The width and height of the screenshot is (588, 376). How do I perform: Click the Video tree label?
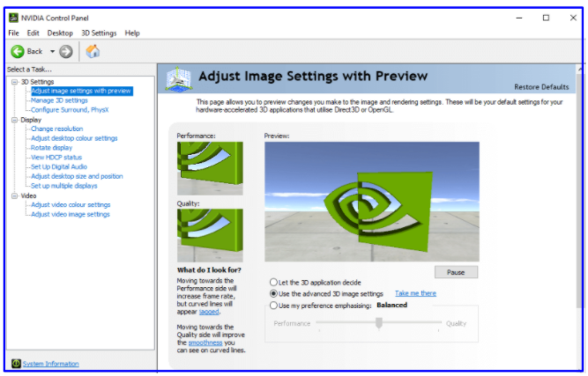click(x=28, y=195)
